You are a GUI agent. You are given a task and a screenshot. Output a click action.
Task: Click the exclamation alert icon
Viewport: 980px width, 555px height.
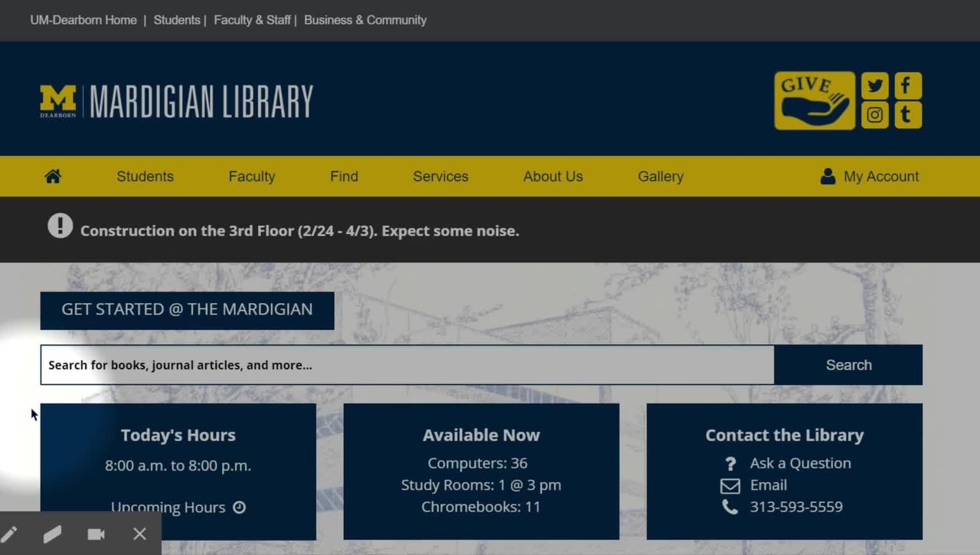pos(60,226)
